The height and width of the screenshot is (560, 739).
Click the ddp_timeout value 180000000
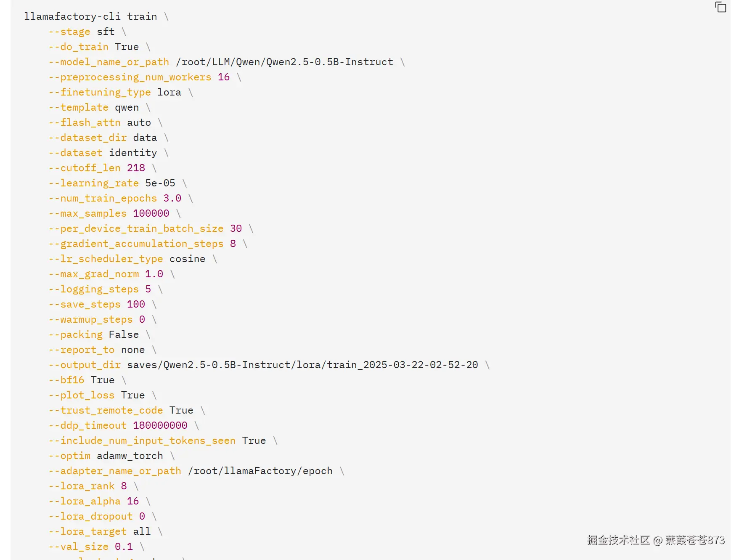tap(160, 425)
